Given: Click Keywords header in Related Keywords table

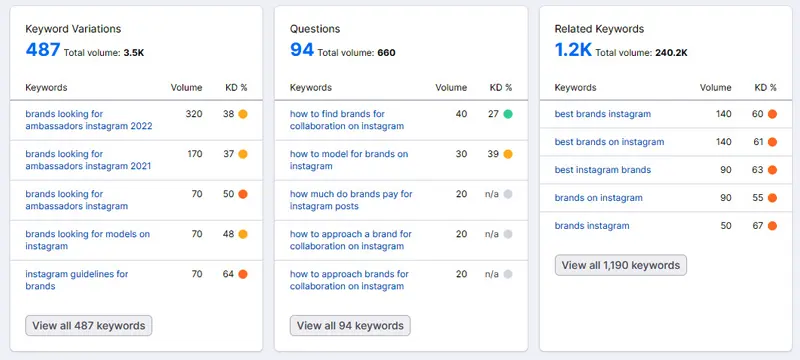Looking at the screenshot, I should 576,88.
